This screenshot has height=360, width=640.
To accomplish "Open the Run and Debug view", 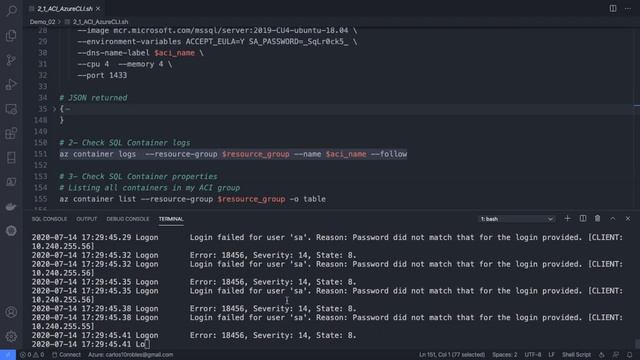I will (11, 84).
